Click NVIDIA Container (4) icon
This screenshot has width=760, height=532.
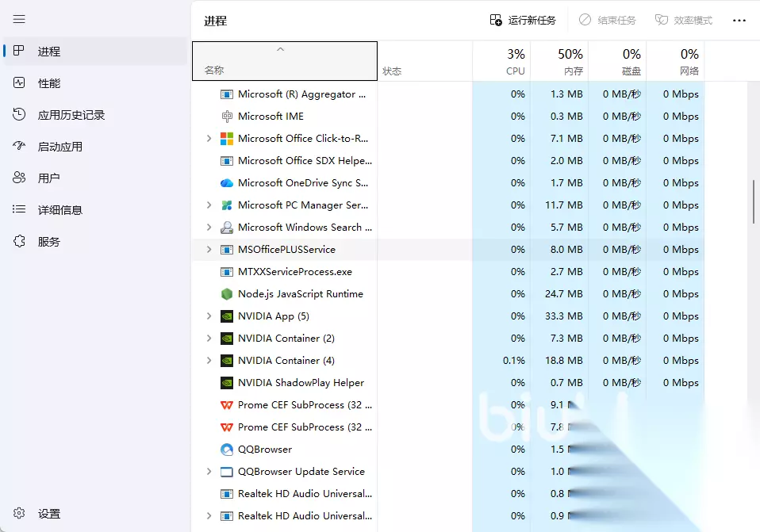point(226,361)
